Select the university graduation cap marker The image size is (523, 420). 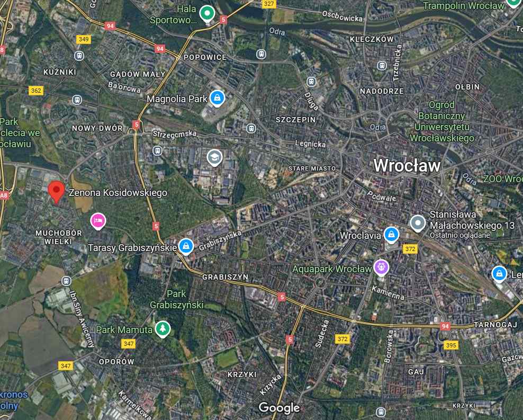214,157
